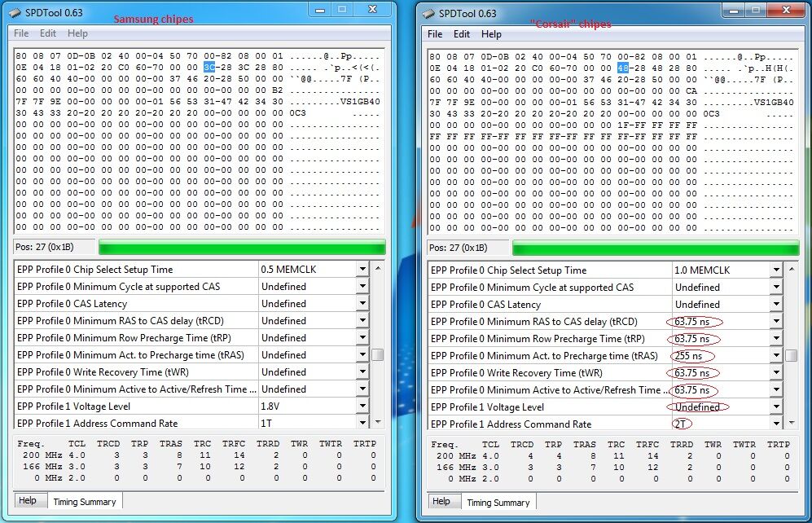Select highlighted hex byte 48 in right window

[x=623, y=68]
